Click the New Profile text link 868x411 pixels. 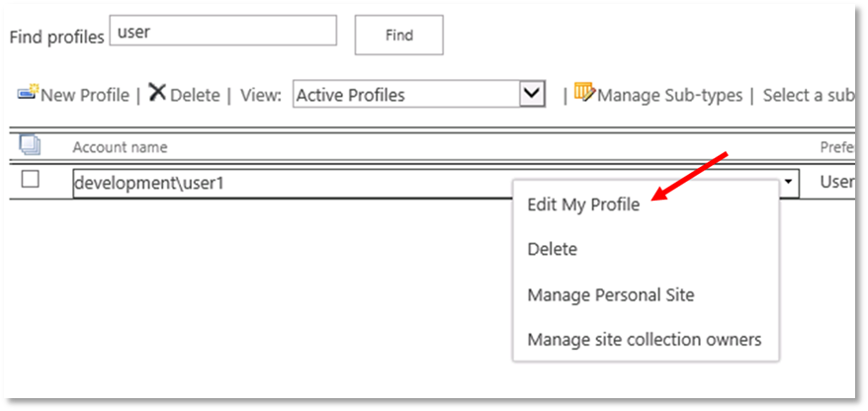[85, 95]
